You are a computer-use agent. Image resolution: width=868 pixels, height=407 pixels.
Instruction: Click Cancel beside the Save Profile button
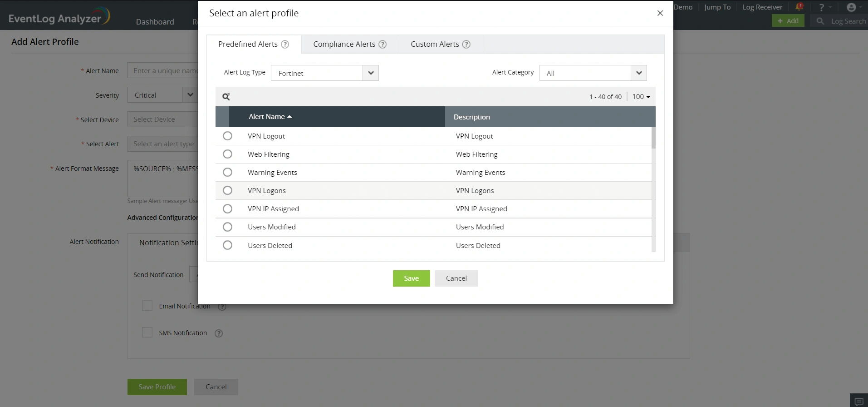tap(216, 387)
